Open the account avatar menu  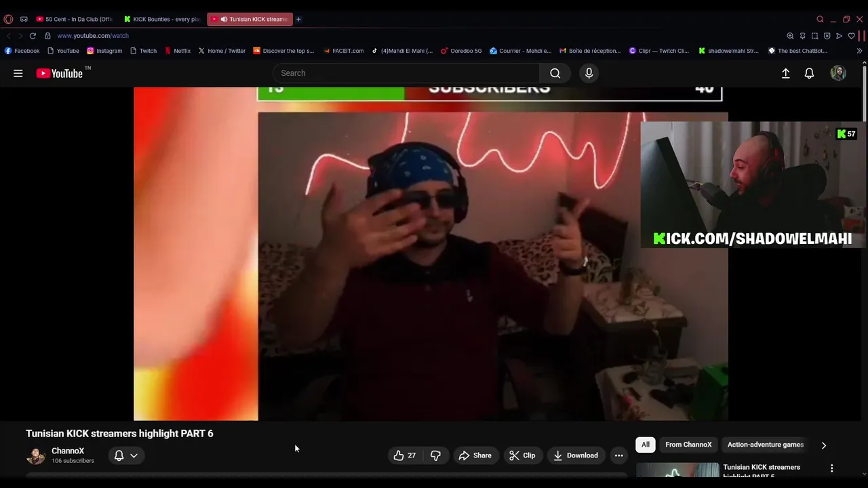(x=838, y=73)
